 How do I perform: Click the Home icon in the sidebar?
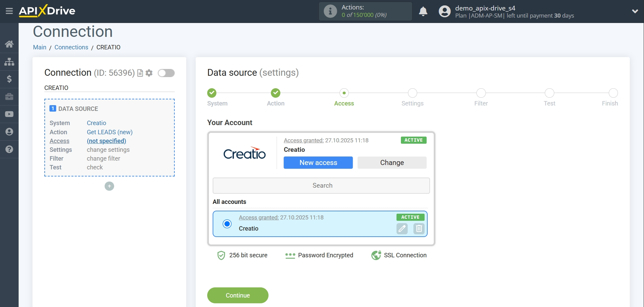[x=9, y=44]
